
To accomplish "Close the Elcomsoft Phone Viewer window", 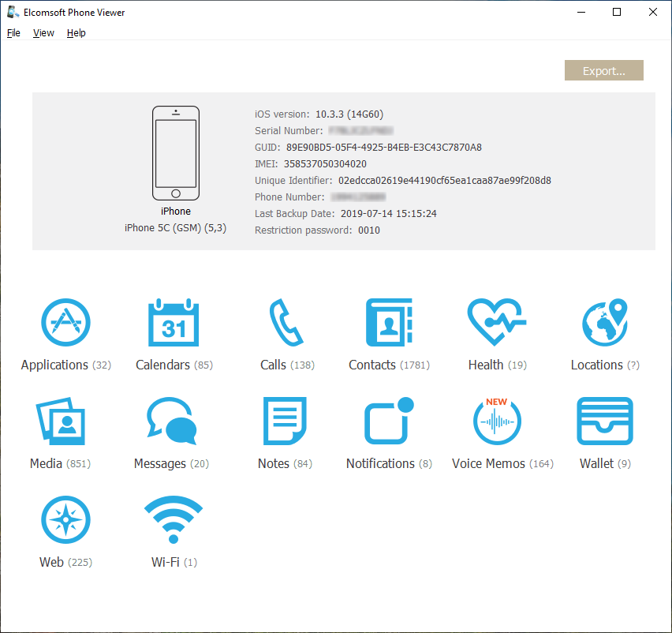I will click(x=653, y=12).
